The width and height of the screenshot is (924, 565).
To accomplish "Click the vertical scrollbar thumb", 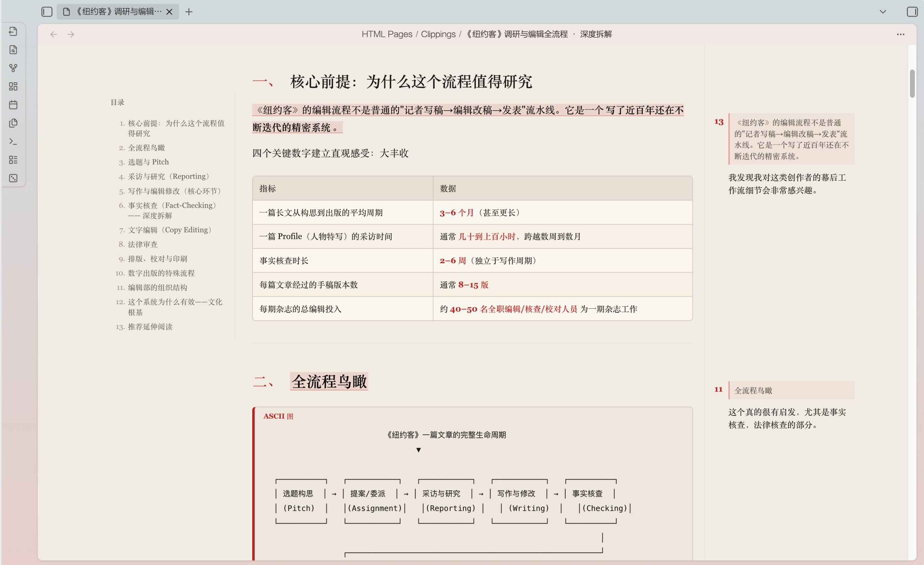I will point(912,83).
